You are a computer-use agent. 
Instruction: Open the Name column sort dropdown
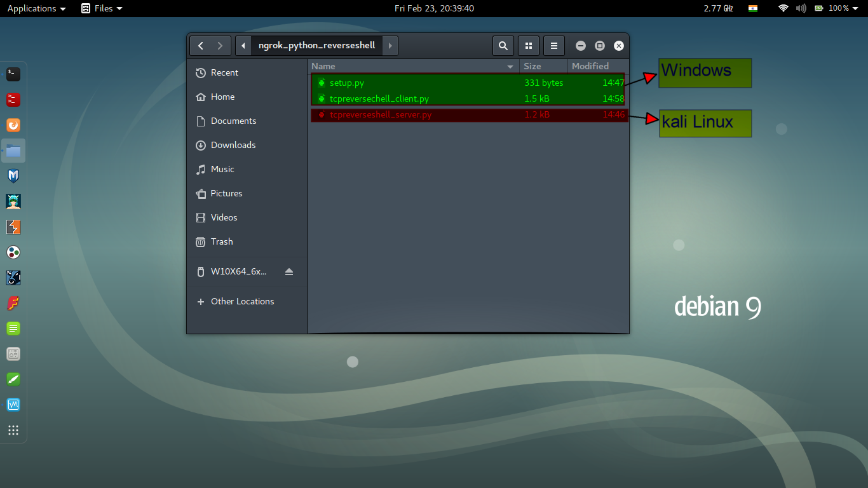[x=510, y=66]
